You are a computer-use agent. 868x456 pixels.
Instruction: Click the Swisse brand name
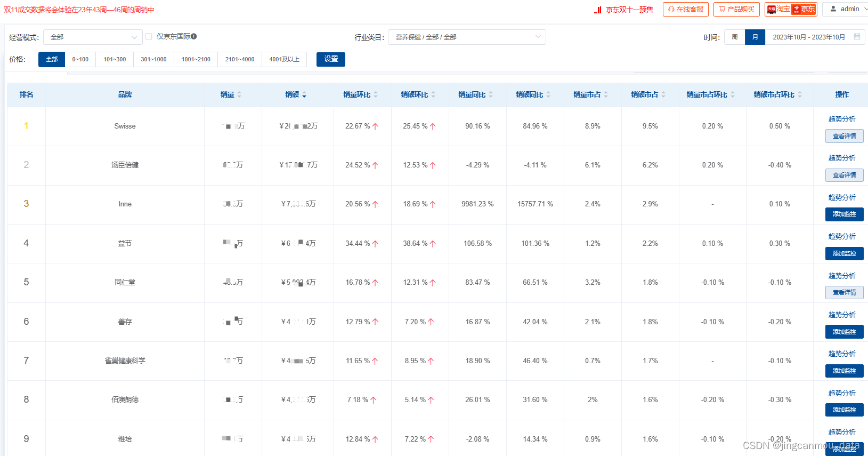(x=125, y=126)
